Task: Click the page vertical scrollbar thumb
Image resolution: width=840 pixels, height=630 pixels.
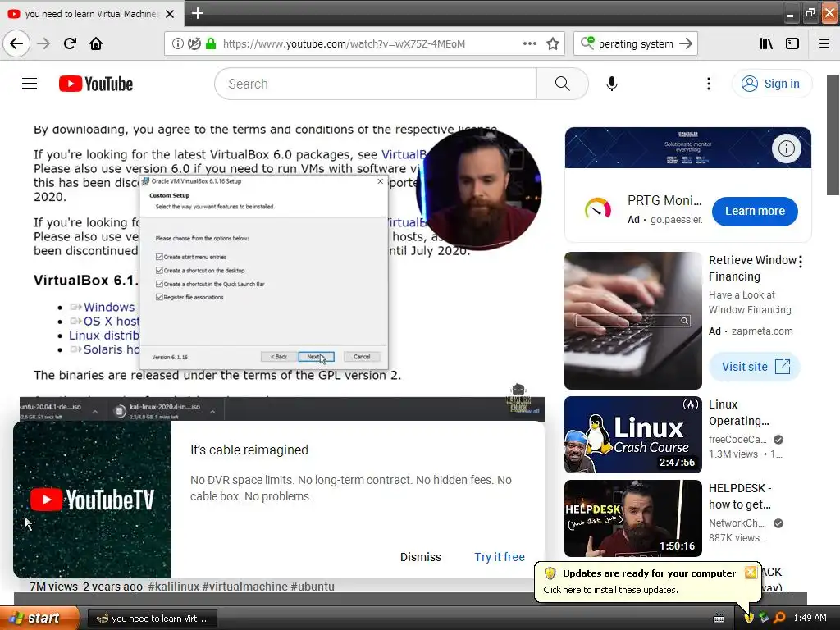Action: point(833,135)
